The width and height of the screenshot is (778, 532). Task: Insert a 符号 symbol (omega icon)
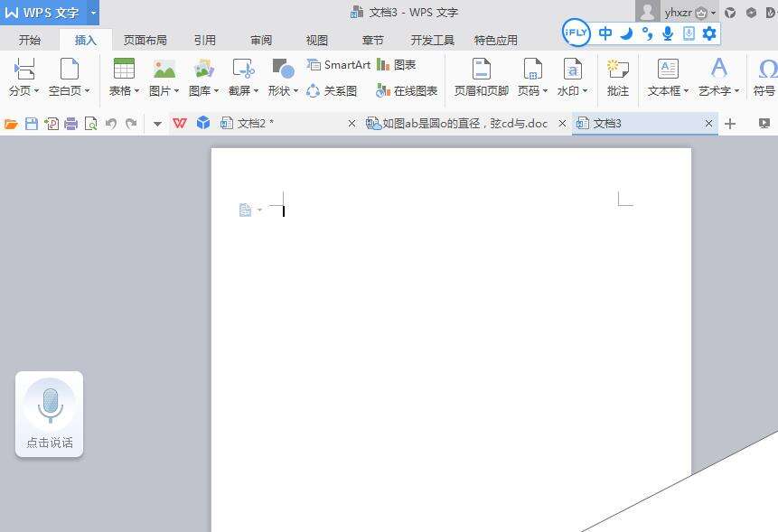[767, 69]
